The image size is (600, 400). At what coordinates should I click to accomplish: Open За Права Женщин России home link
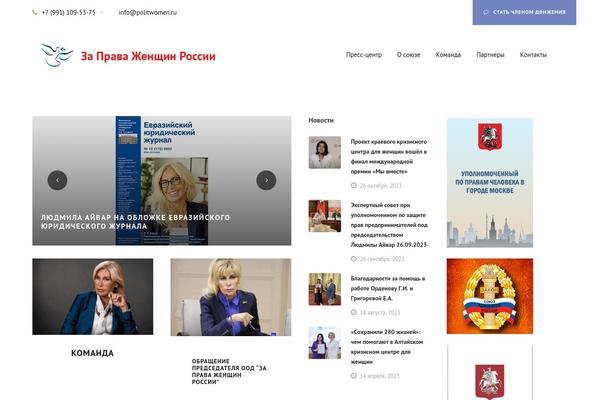pos(148,56)
